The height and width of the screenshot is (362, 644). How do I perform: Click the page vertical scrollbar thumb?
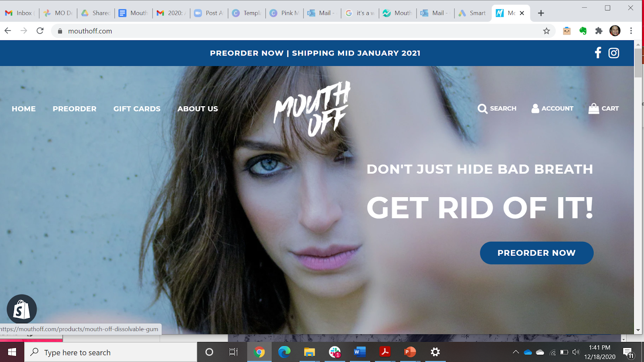(x=638, y=62)
